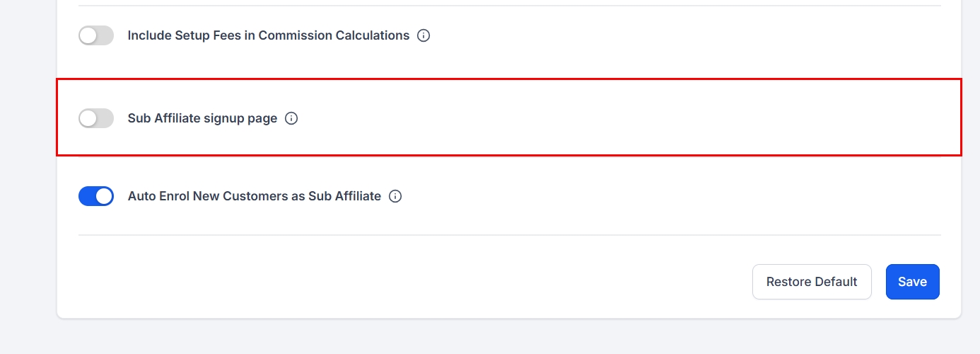Click the Auto Enrol New Customers label

pyautogui.click(x=254, y=196)
